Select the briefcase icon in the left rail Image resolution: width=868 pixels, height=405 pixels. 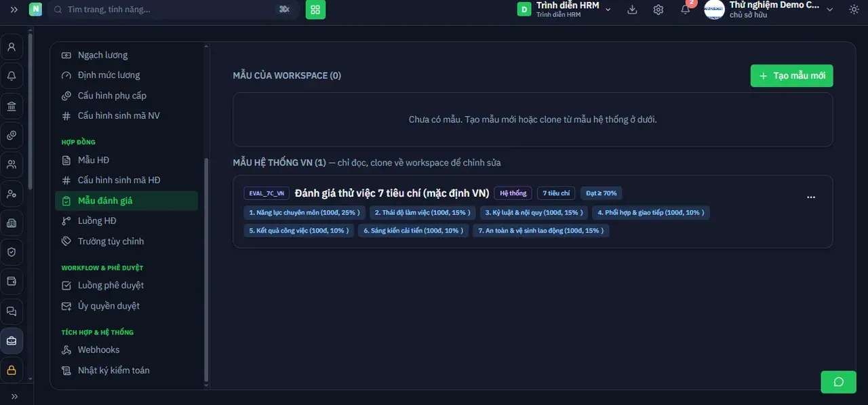pyautogui.click(x=12, y=341)
